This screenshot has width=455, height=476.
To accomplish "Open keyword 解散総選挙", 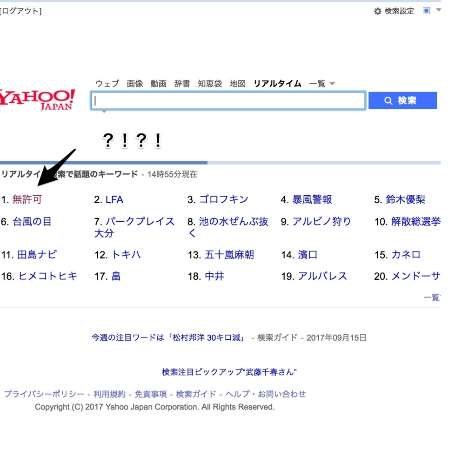I will point(416,222).
